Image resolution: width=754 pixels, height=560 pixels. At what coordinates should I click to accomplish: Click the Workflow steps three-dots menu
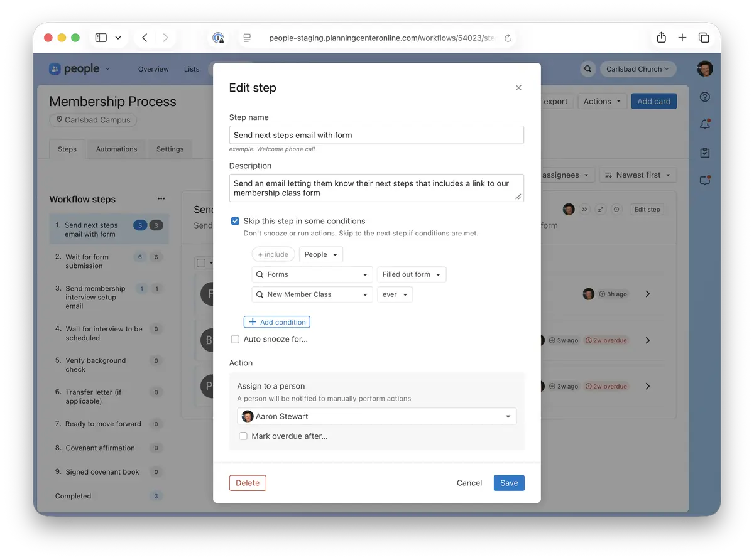click(x=161, y=199)
